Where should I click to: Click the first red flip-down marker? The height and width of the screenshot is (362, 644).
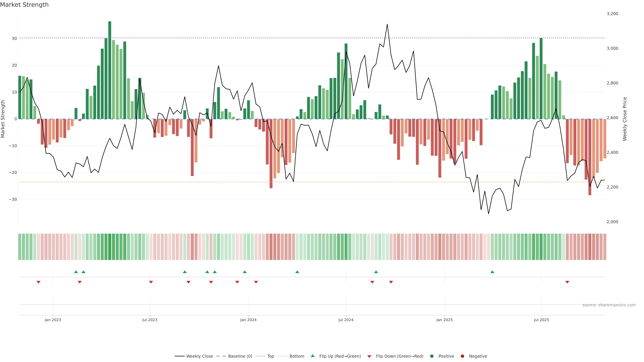click(x=39, y=282)
